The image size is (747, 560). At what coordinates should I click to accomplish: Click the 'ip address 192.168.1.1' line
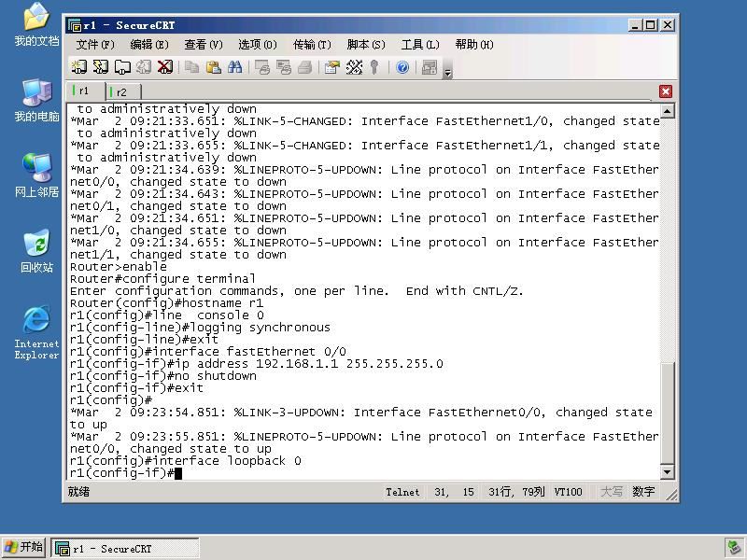point(256,364)
